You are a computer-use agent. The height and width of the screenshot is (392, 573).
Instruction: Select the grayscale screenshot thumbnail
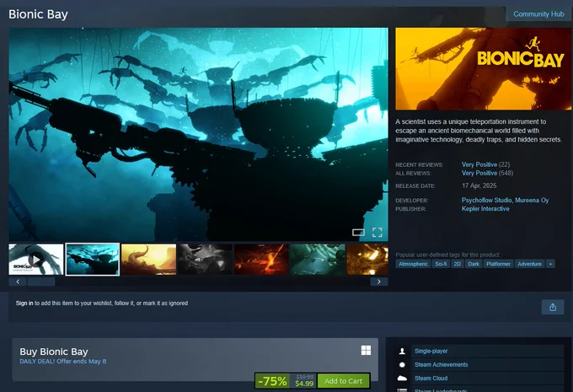pos(205,260)
